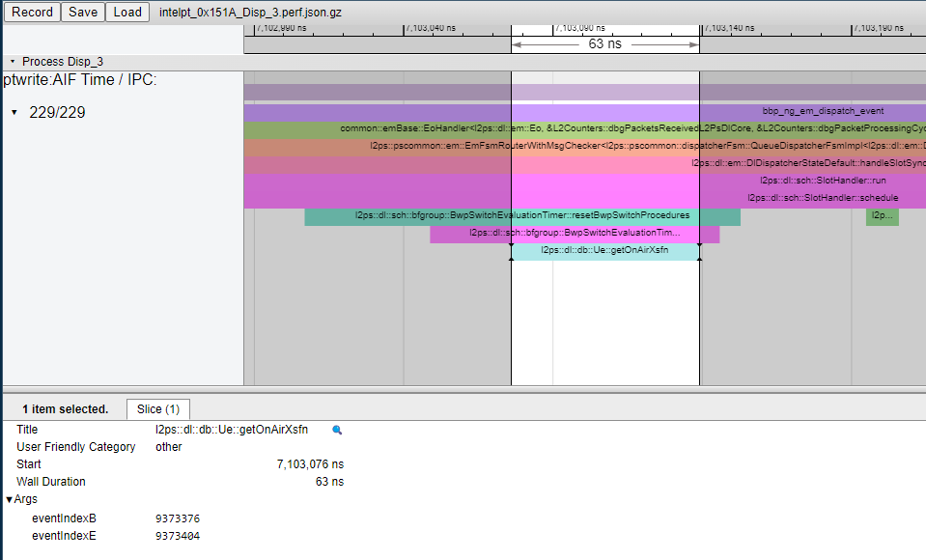Image resolution: width=926 pixels, height=560 pixels.
Task: Click the handleSlotSync dispatcher slice
Action: (811, 163)
